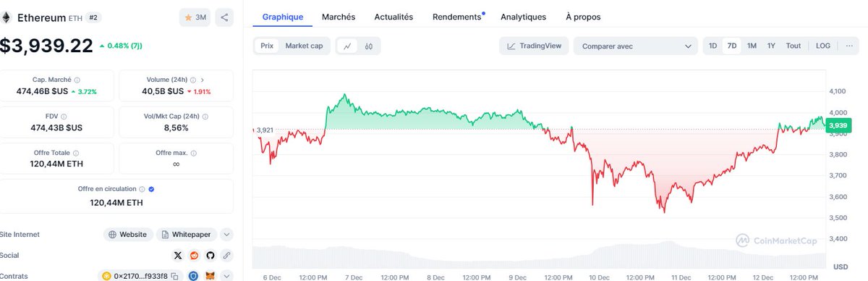Open GitHub social link

coord(210,256)
